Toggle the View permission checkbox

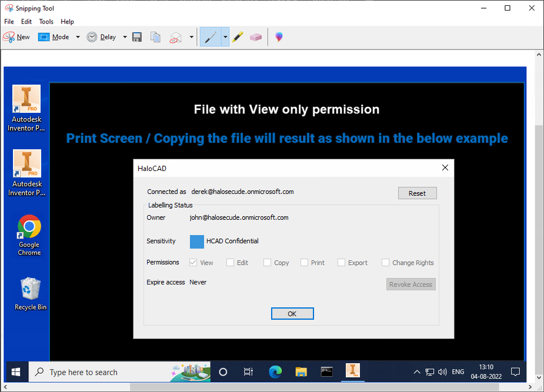point(193,263)
